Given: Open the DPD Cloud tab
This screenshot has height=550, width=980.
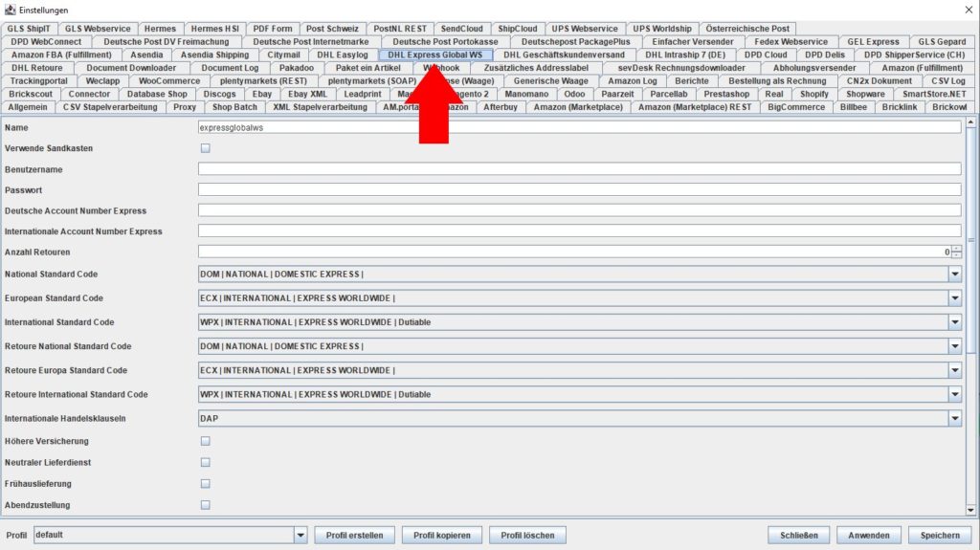Looking at the screenshot, I should (766, 55).
